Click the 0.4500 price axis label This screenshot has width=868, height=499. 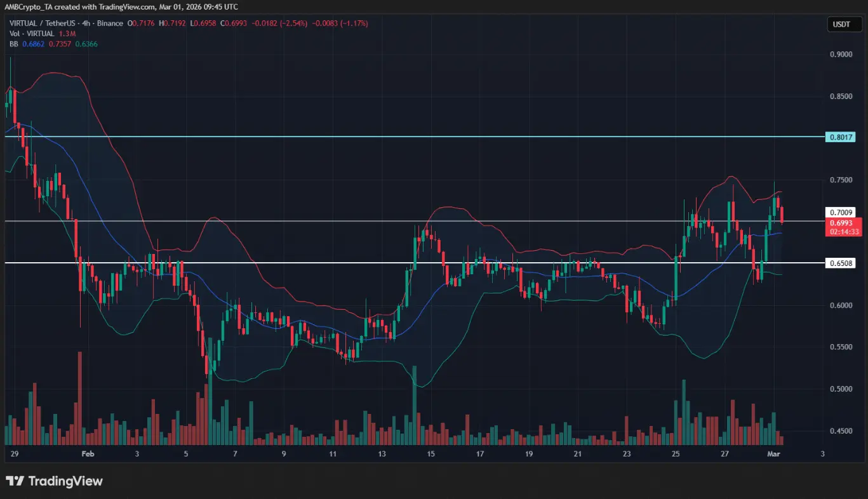pyautogui.click(x=841, y=431)
